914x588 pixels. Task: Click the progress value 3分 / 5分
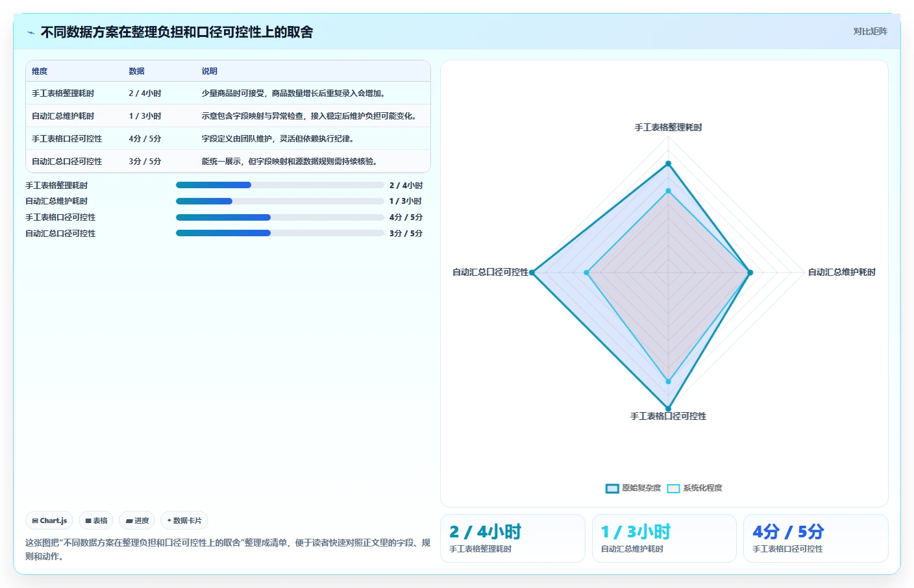click(x=406, y=234)
